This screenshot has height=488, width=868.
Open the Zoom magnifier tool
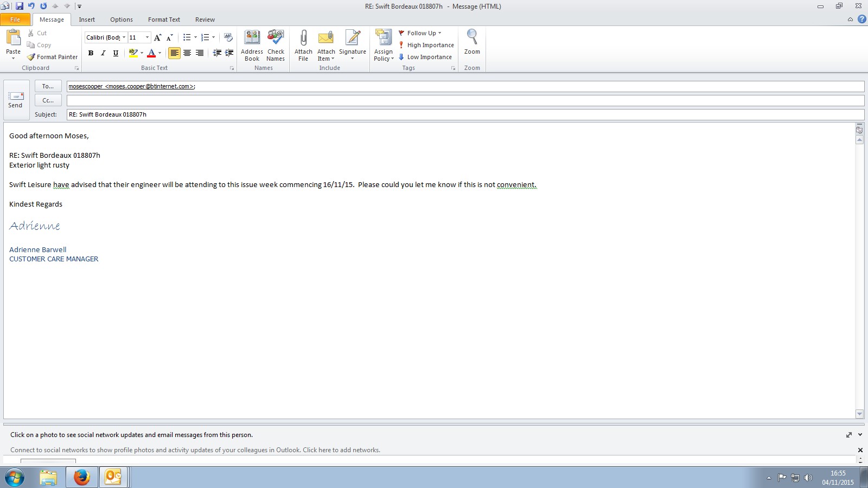472,42
